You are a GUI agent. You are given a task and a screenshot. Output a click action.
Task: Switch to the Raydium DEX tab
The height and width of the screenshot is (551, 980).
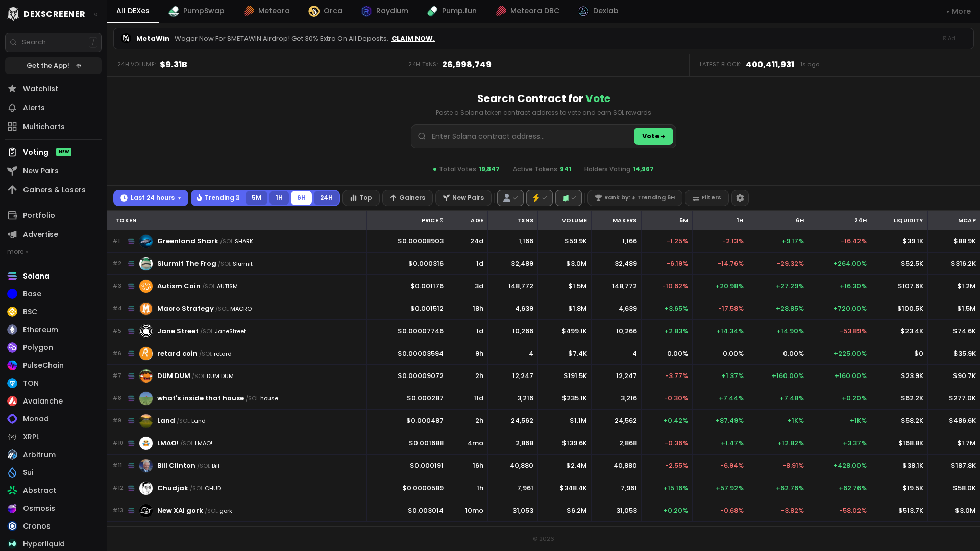point(384,11)
